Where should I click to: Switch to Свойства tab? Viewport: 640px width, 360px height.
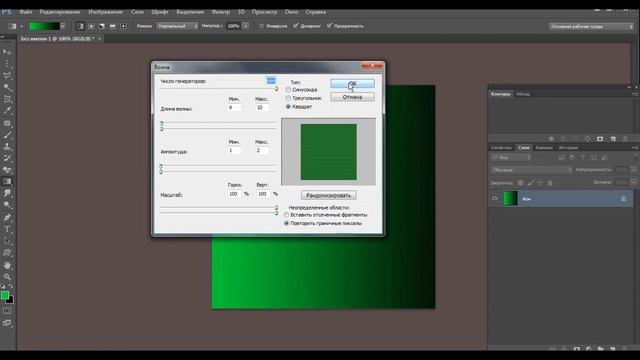point(501,148)
